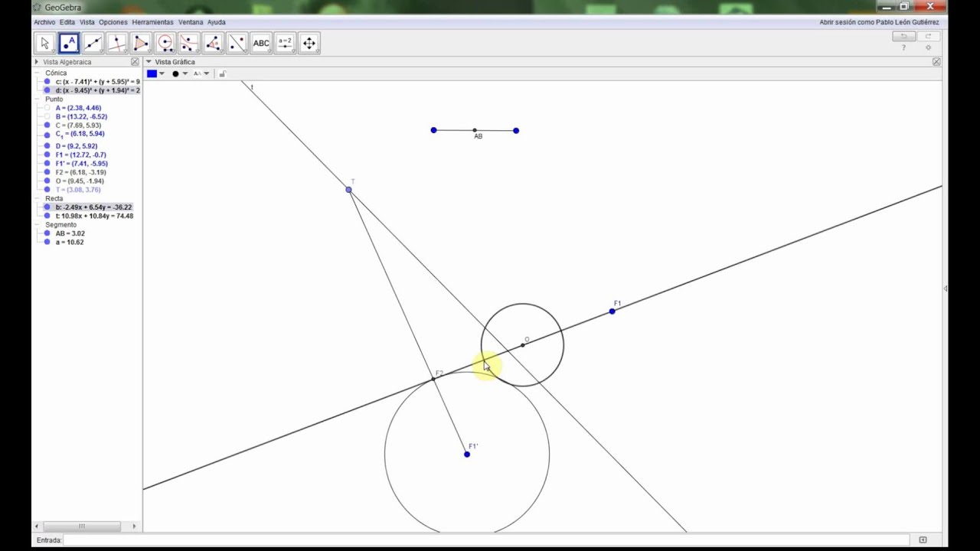This screenshot has width=980, height=551.
Task: Select segment a = 10.62
Action: coord(70,242)
